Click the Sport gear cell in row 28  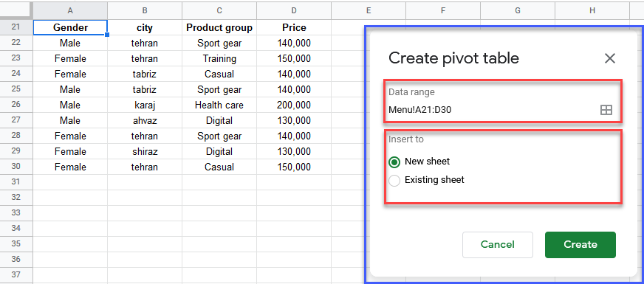point(219,136)
